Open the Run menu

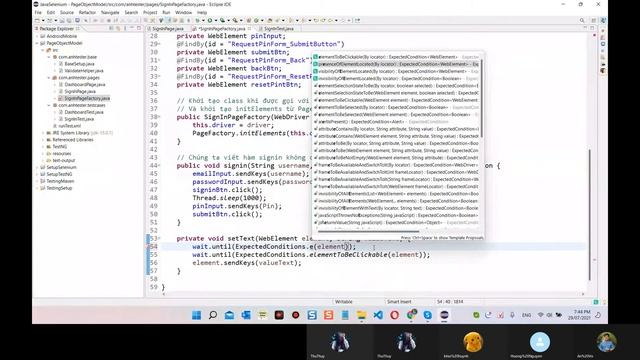tap(166, 13)
